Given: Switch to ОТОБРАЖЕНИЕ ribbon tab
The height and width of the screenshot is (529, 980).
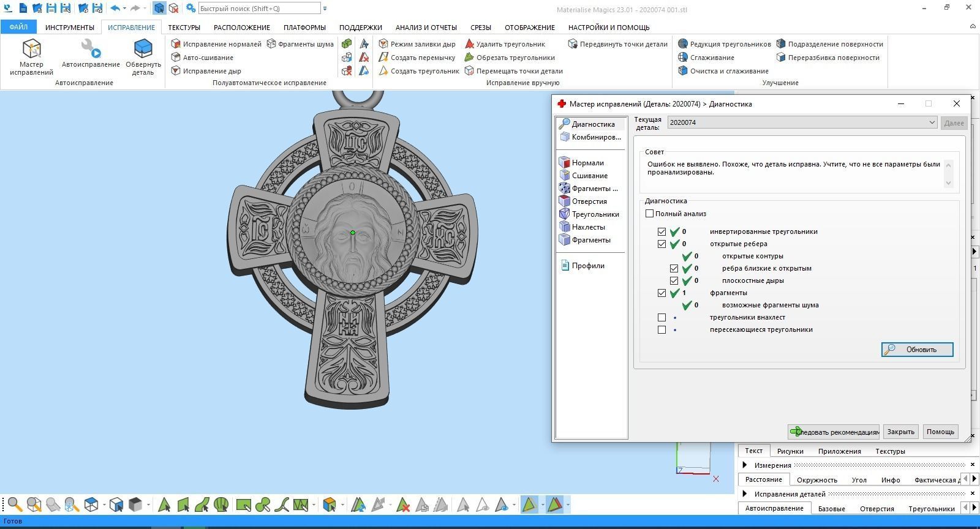Looking at the screenshot, I should pos(530,28).
